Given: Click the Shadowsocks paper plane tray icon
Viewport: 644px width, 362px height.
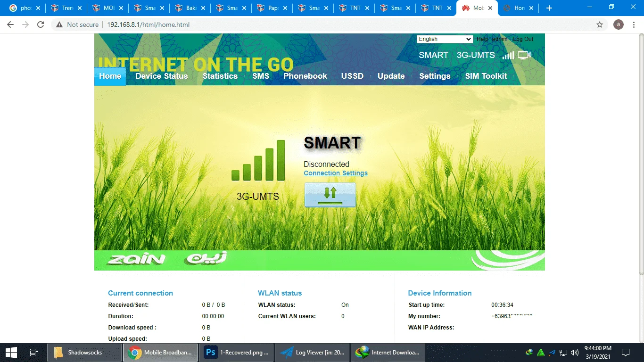Looking at the screenshot, I should pyautogui.click(x=552, y=353).
